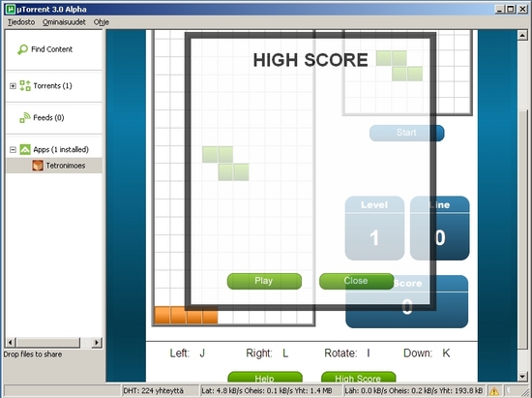The width and height of the screenshot is (532, 398).
Task: Open the Ominaisuudet menu
Action: coord(64,22)
